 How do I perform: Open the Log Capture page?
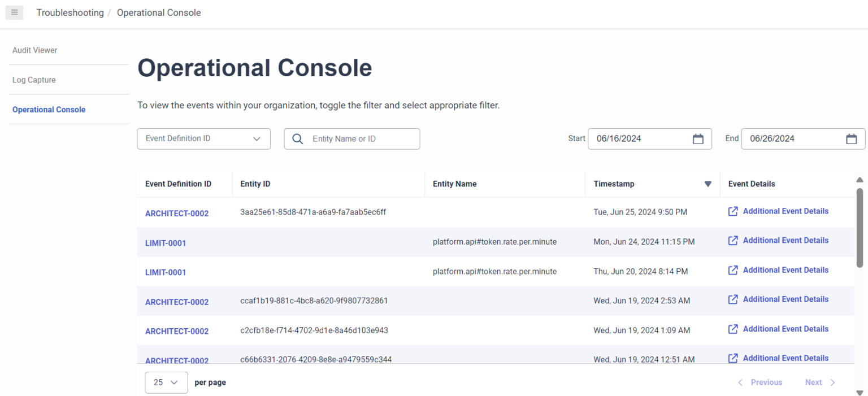click(34, 80)
